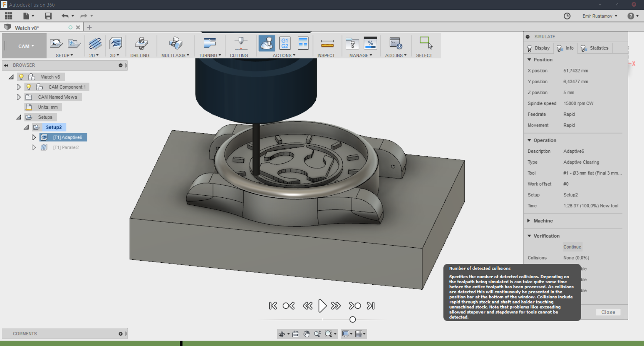Toggle visibility bulb of CAM Component:1

tap(29, 87)
